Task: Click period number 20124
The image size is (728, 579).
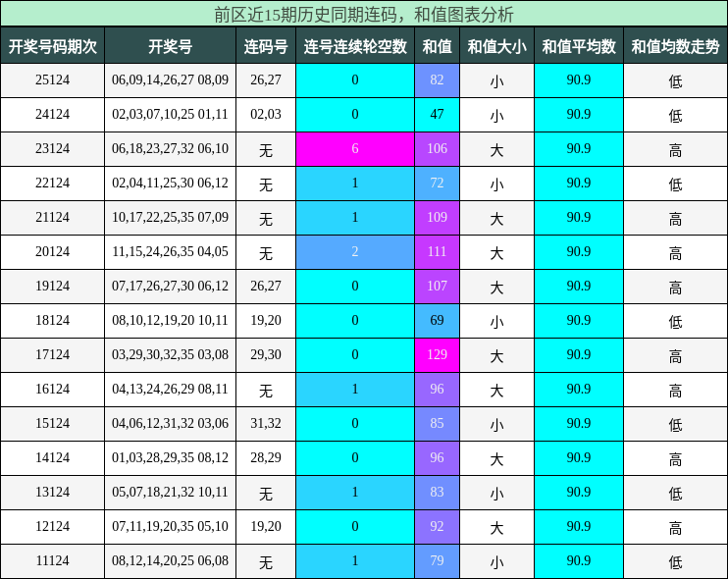Action: click(x=52, y=251)
